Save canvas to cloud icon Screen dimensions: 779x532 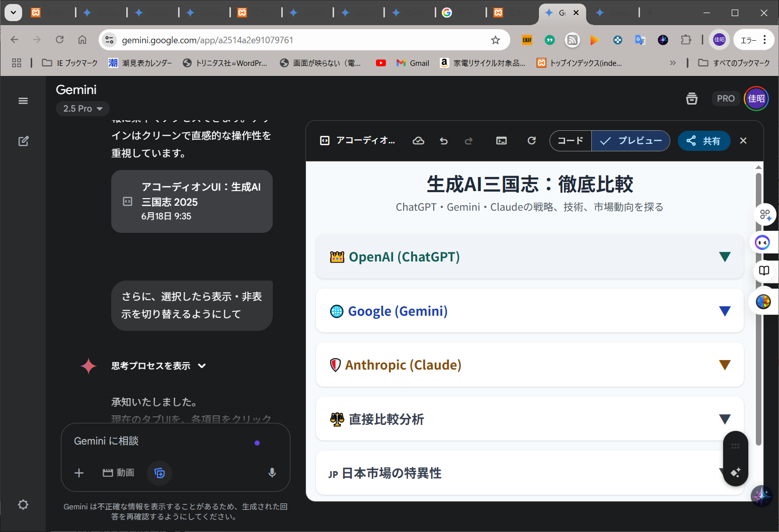coord(418,141)
